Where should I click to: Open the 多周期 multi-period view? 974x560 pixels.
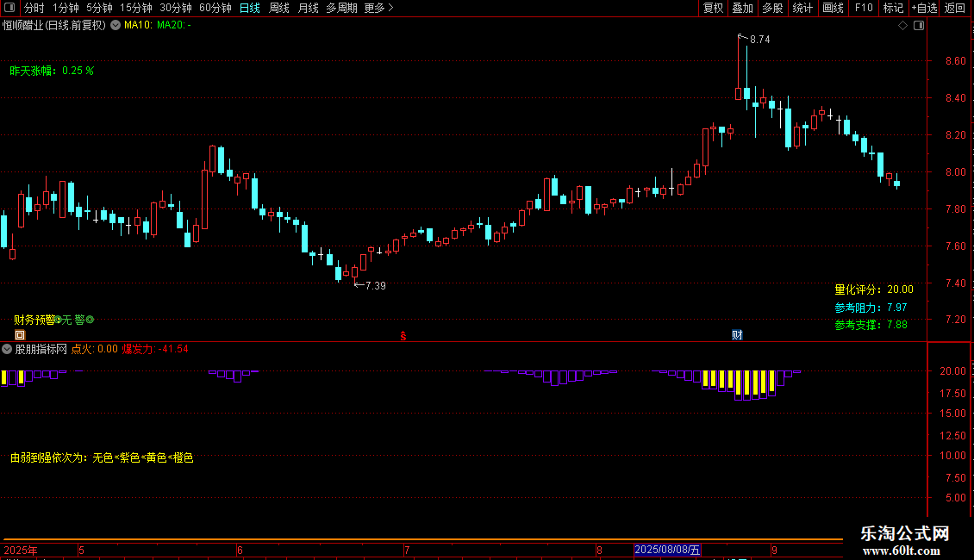pos(341,8)
